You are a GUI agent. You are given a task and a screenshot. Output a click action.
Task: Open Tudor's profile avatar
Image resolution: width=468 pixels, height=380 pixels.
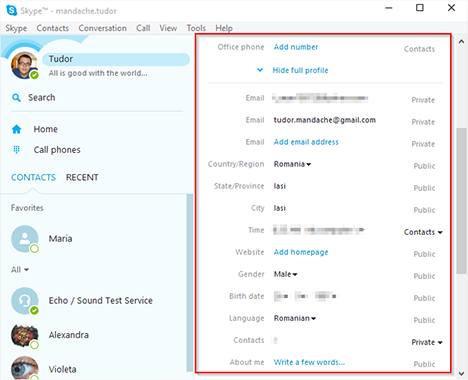click(24, 65)
